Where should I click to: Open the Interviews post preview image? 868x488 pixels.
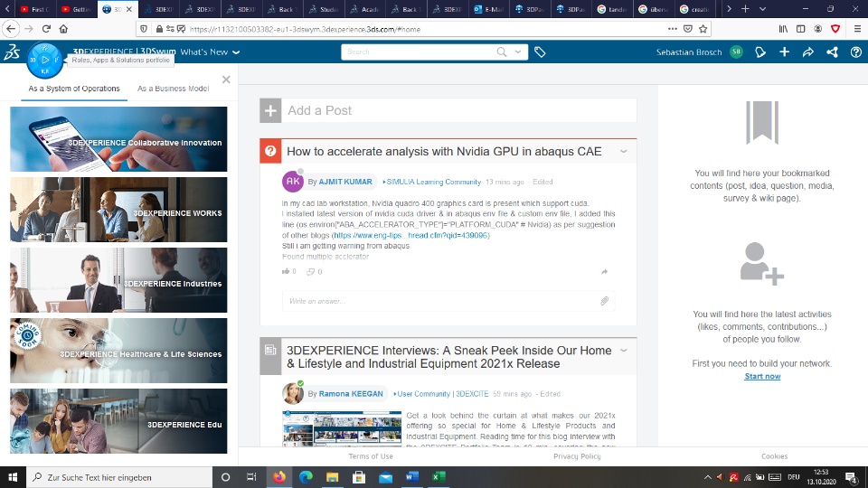point(342,428)
